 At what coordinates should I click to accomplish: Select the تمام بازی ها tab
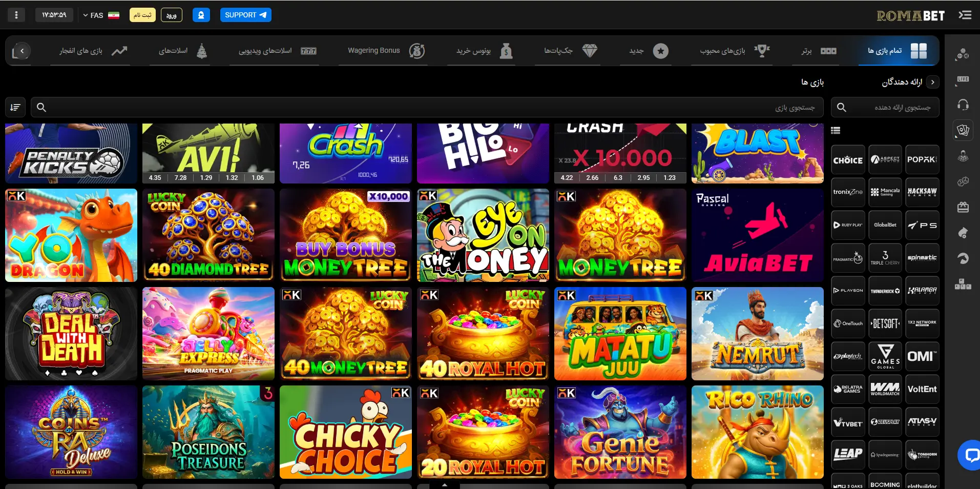point(898,51)
